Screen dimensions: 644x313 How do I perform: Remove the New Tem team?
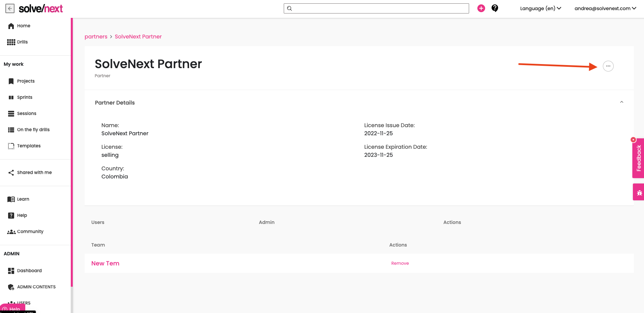pyautogui.click(x=400, y=263)
